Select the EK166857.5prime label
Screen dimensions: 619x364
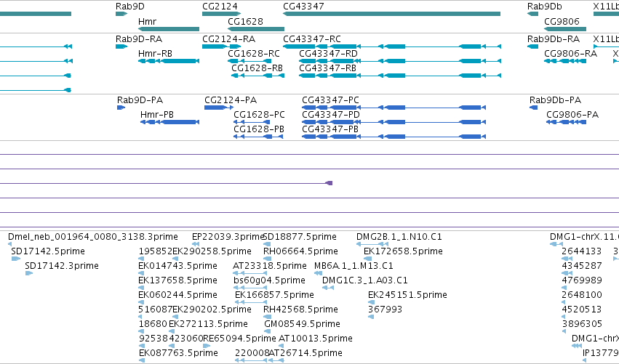pos(274,295)
